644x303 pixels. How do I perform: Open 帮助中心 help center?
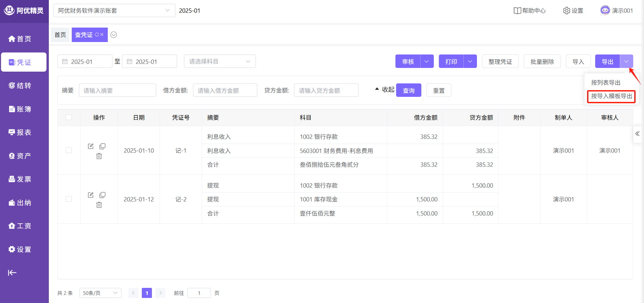[x=529, y=11]
